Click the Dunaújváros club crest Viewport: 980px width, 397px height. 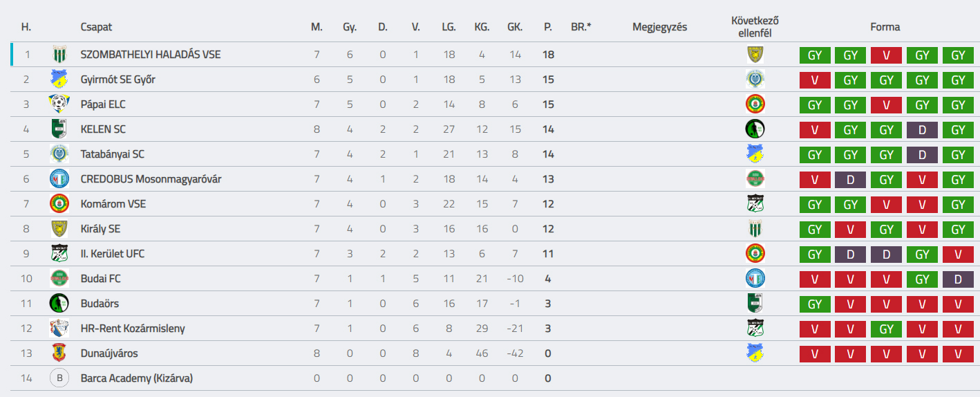pyautogui.click(x=59, y=353)
